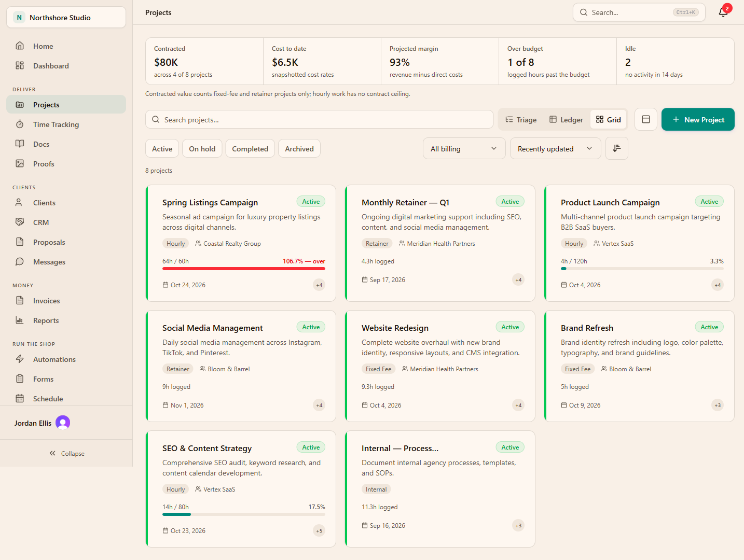Open the Monthly Retainer — Q1 project title
Image resolution: width=744 pixels, height=560 pixels.
[405, 202]
